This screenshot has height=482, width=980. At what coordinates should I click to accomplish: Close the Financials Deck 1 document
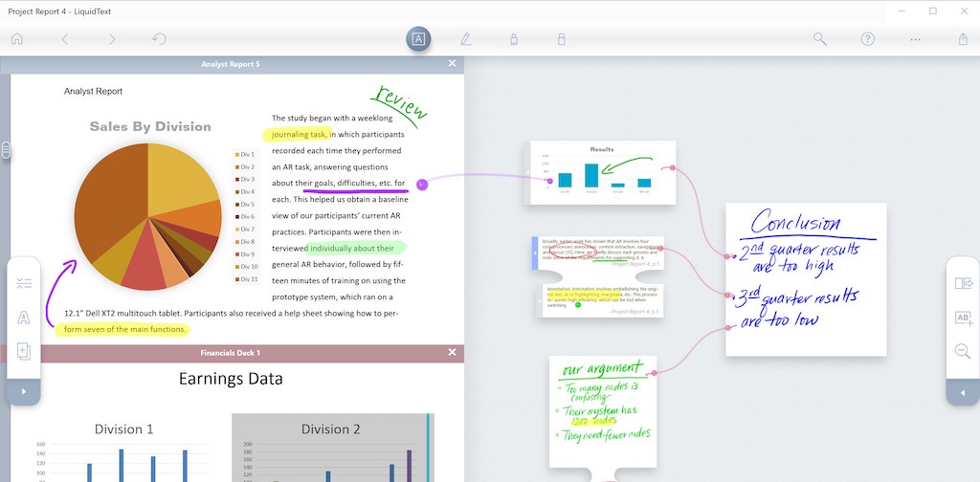tap(453, 353)
